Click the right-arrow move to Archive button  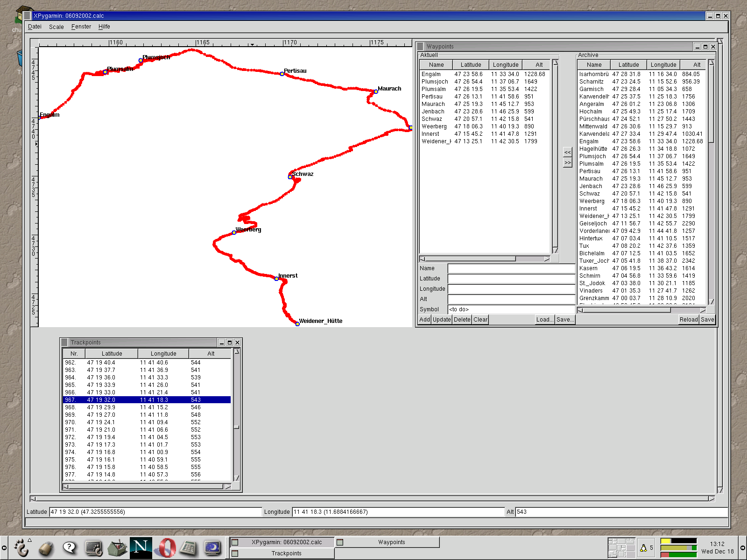pos(567,162)
